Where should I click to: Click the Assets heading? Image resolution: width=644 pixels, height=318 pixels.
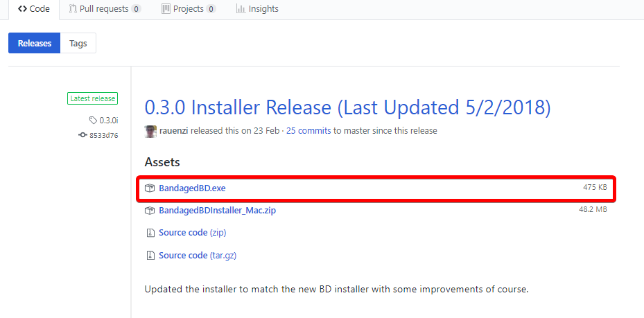click(162, 162)
